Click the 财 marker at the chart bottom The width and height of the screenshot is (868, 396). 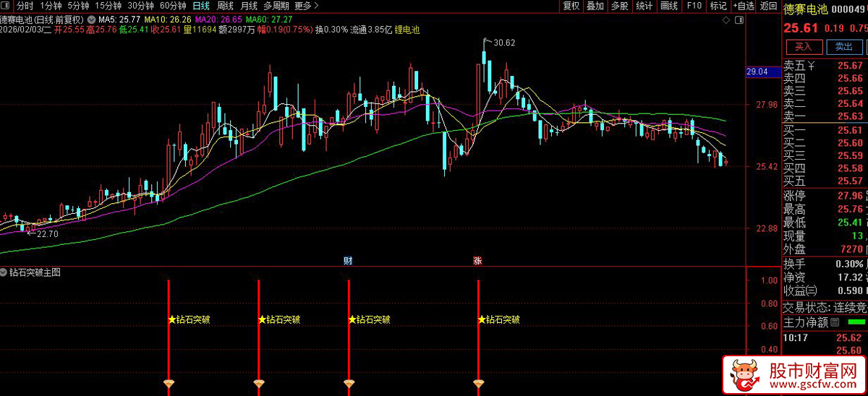click(348, 260)
